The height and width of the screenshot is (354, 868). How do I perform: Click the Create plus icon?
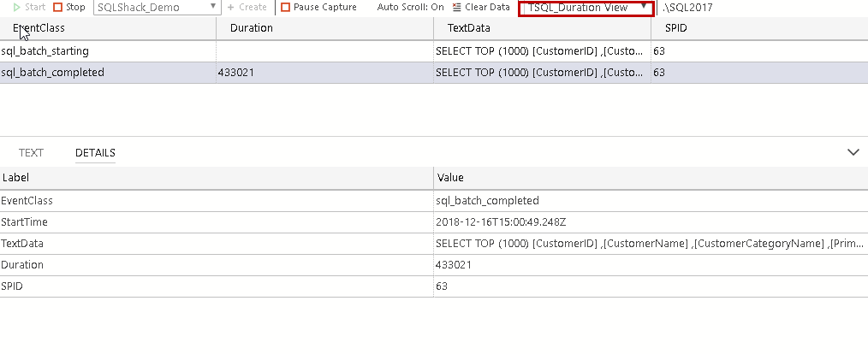click(x=231, y=7)
